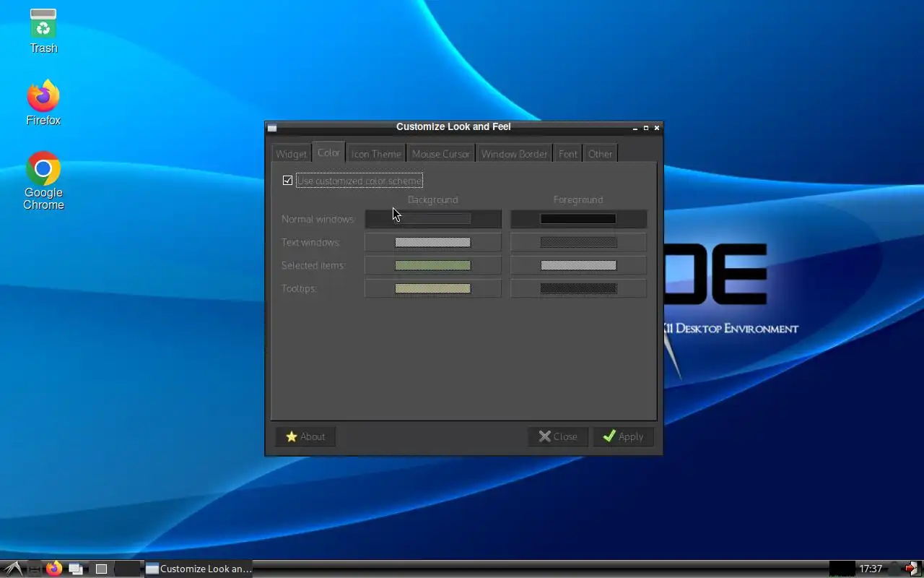
Task: Open the Other tab
Action: (x=600, y=154)
